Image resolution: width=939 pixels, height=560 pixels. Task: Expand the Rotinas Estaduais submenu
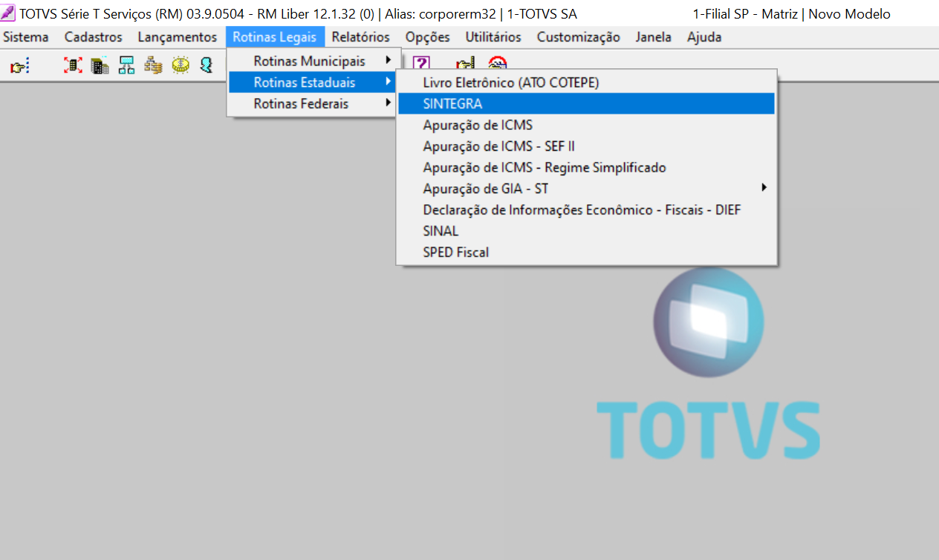click(313, 82)
